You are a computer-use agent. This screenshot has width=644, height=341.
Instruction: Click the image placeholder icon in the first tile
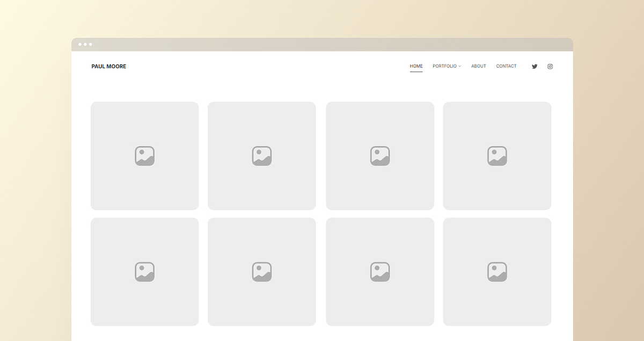[144, 155]
